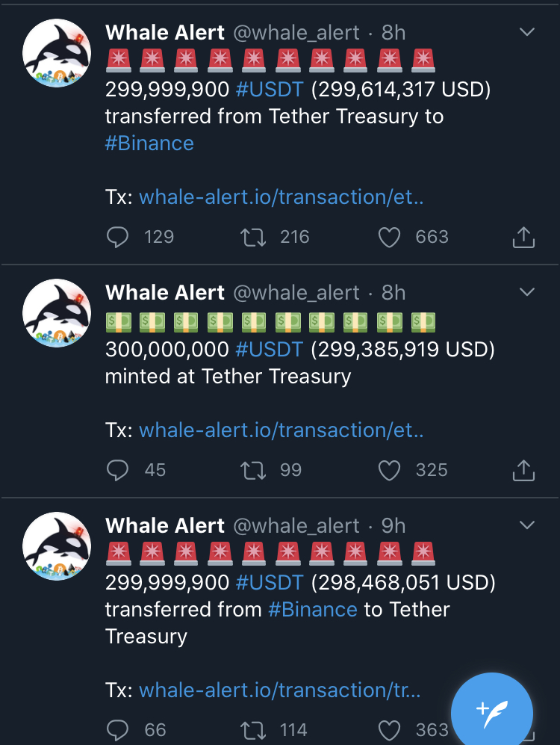
Task: Open the chevron menu on the 9h tweet
Action: (527, 525)
